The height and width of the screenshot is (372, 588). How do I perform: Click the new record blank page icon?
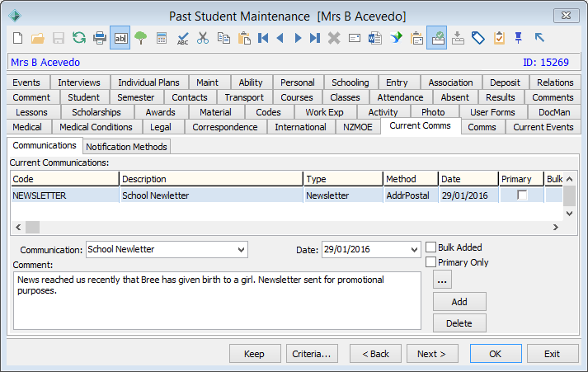pyautogui.click(x=17, y=38)
